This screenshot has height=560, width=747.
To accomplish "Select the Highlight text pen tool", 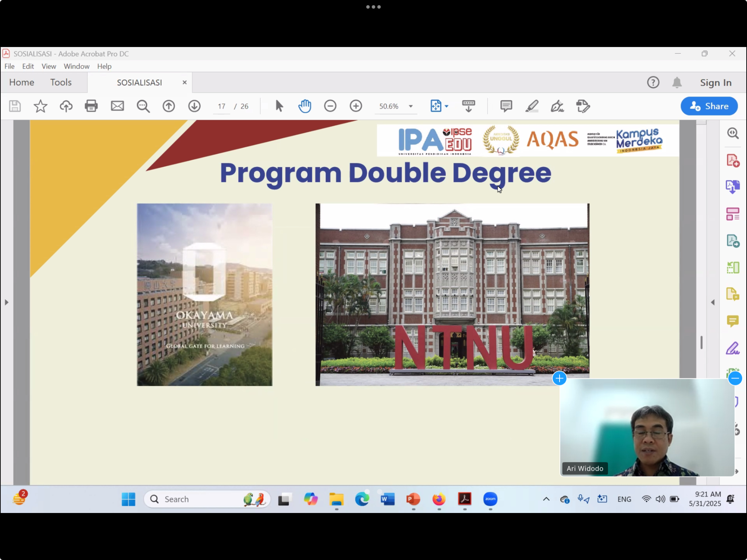I will 532,106.
